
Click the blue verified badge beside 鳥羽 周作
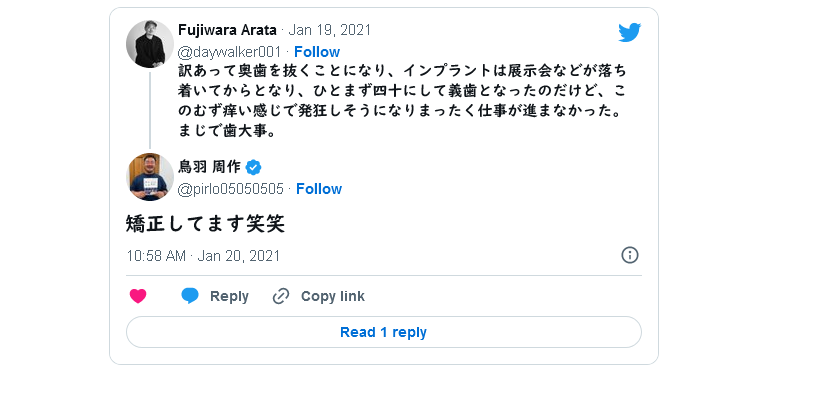pos(254,167)
